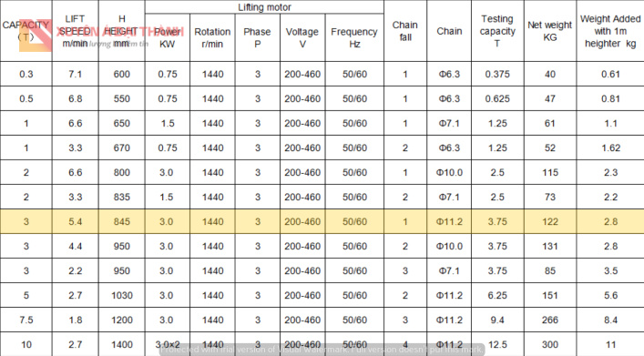644x356 pixels.
Task: Select the capacity cell "0.3"
Action: coord(26,74)
